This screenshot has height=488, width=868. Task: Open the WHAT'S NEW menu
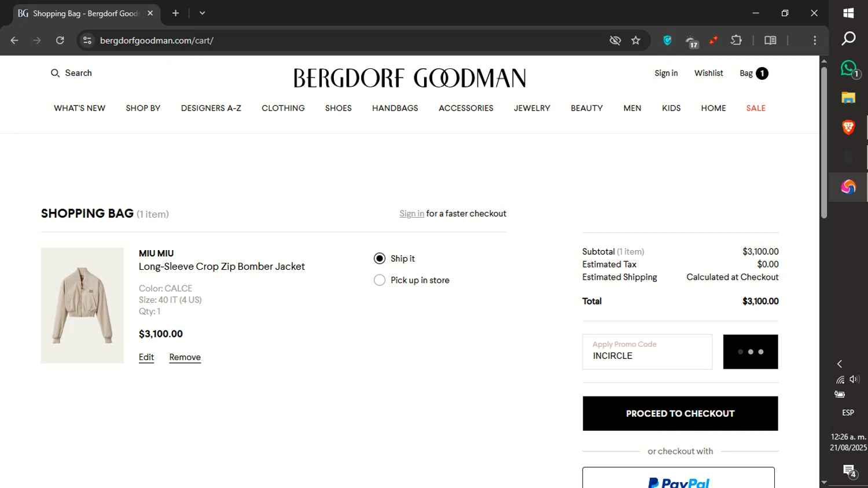point(79,108)
